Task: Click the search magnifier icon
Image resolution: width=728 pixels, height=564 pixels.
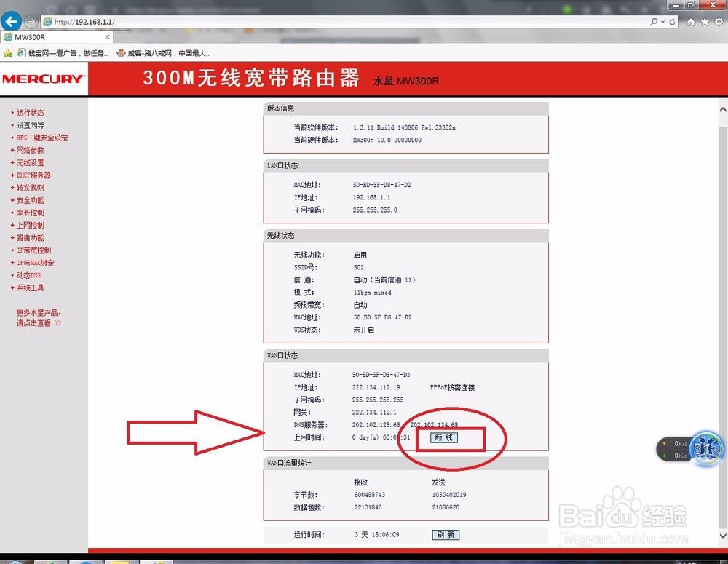Action: (653, 21)
